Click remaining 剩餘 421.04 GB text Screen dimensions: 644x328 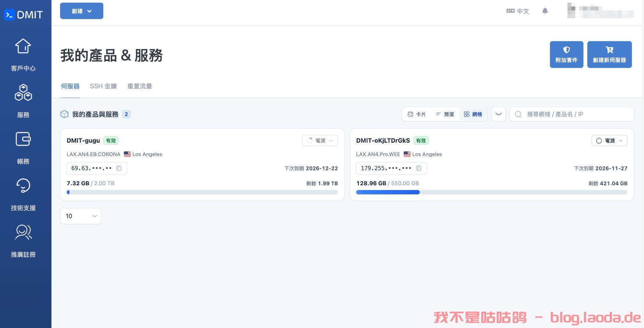pyautogui.click(x=608, y=183)
